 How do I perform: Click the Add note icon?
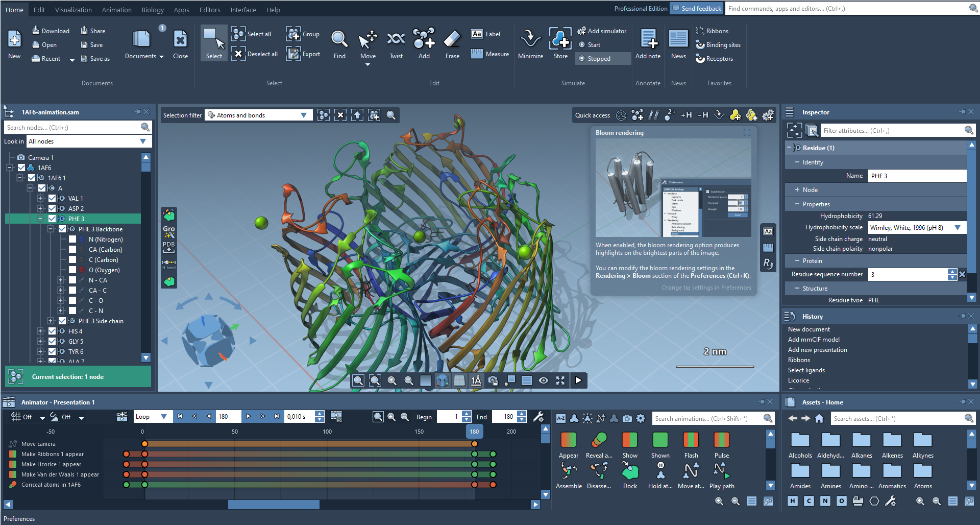pyautogui.click(x=648, y=43)
